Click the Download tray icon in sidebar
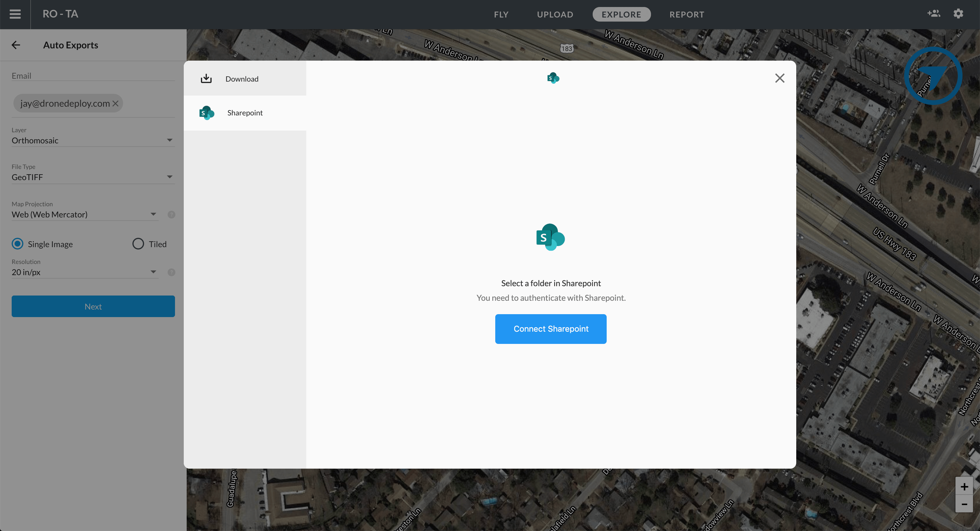Viewport: 980px width, 531px height. 206,79
